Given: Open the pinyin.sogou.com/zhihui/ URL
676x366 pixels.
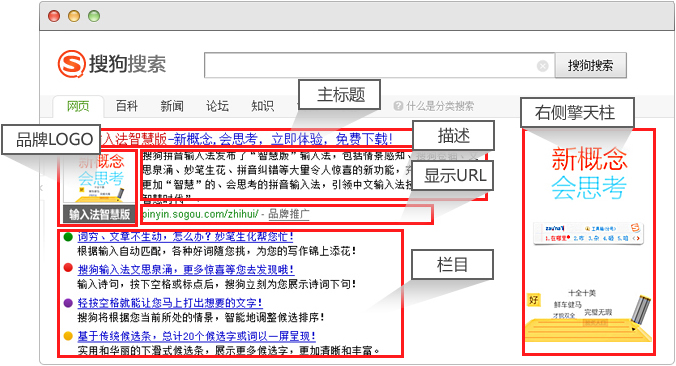Looking at the screenshot, I should [200, 214].
